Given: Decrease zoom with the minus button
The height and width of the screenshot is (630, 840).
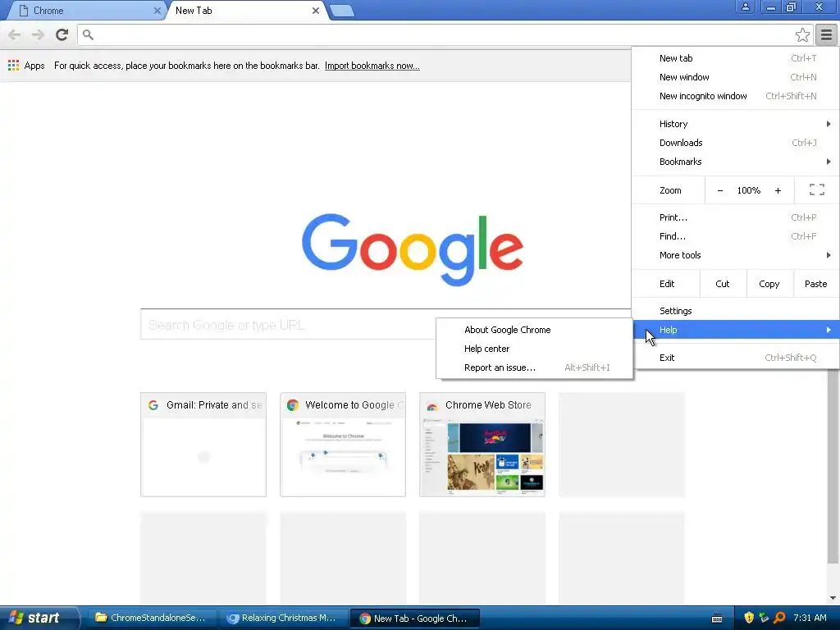Looking at the screenshot, I should pos(720,190).
